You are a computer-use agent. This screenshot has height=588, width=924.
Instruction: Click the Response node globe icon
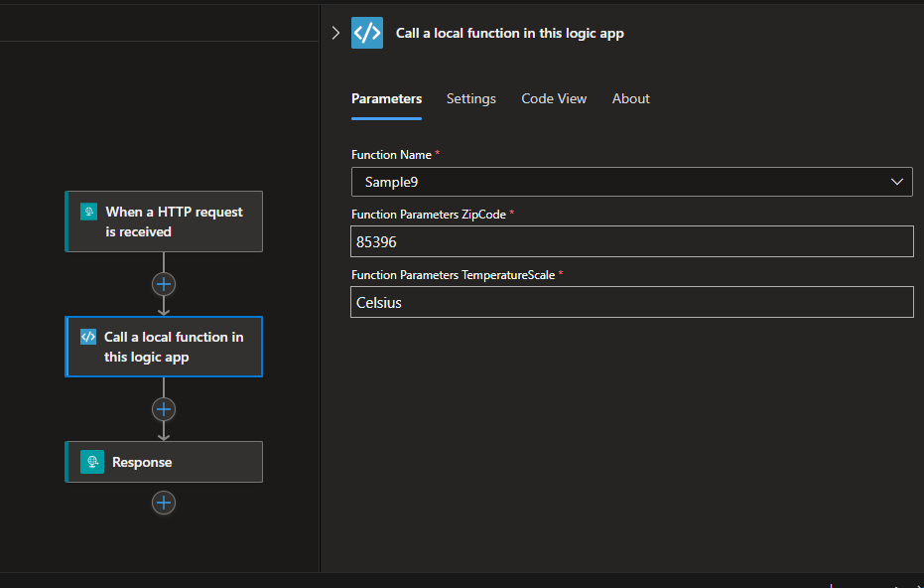coord(92,462)
